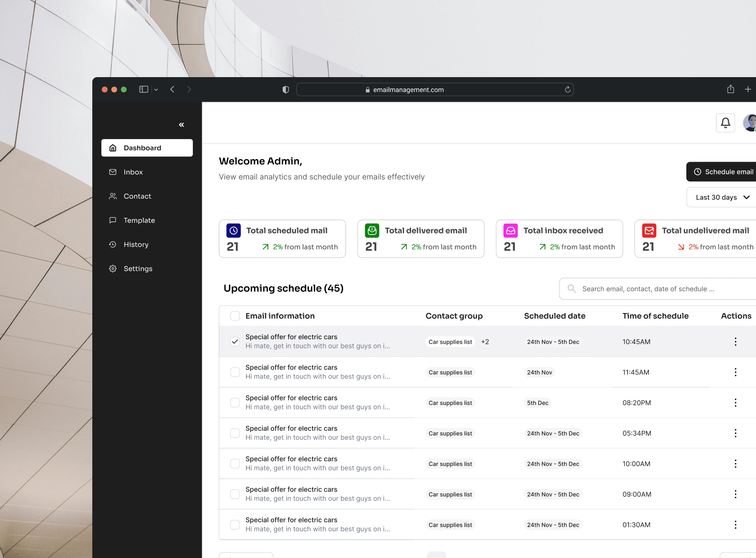
Task: Open actions menu for the 11:45AM row
Action: 735,372
